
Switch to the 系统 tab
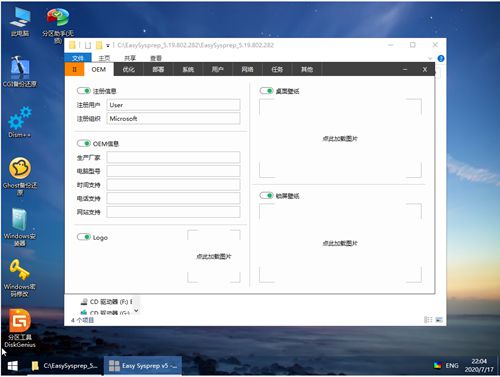[x=188, y=69]
